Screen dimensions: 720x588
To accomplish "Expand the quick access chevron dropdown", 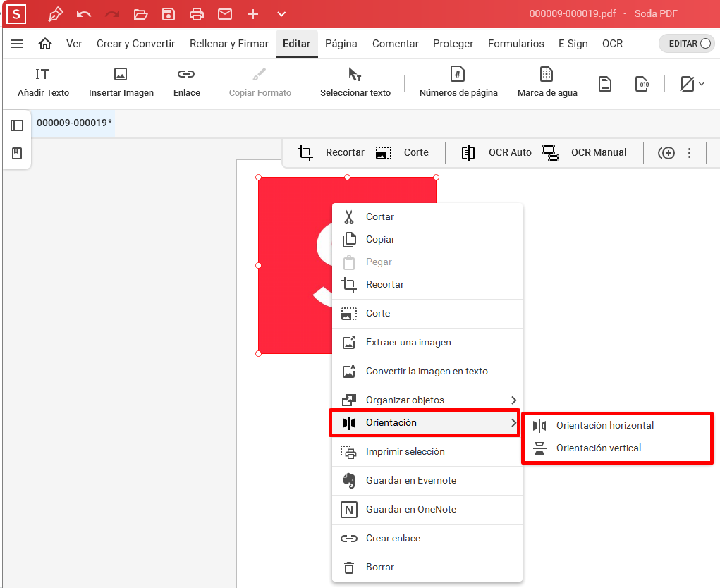I will [x=281, y=14].
